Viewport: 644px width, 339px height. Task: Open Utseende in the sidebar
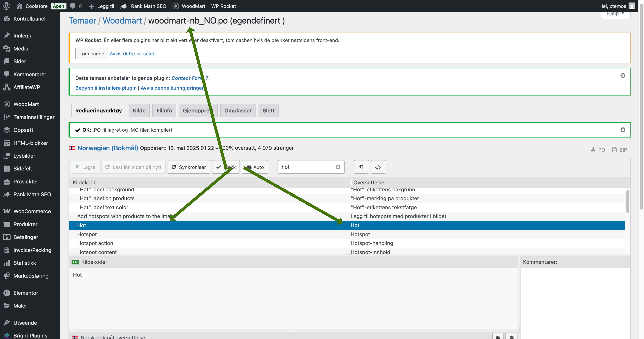pos(30,323)
